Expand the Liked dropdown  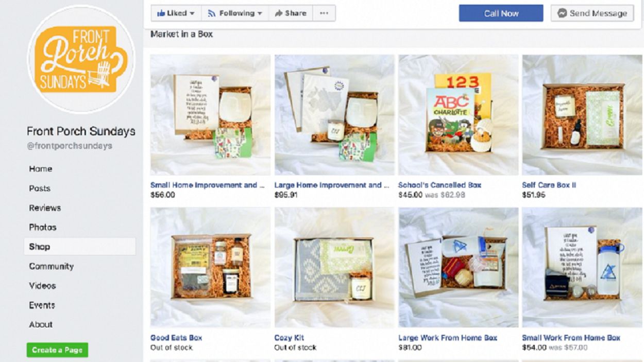click(176, 13)
